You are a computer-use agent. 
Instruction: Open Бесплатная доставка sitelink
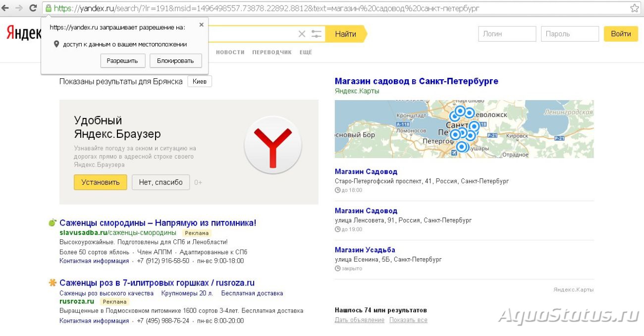click(252, 293)
